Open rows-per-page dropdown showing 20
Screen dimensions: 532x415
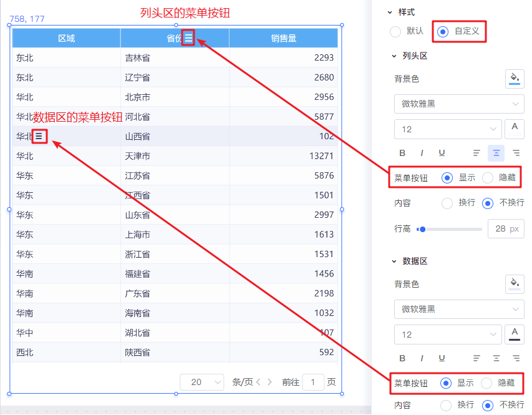[202, 382]
